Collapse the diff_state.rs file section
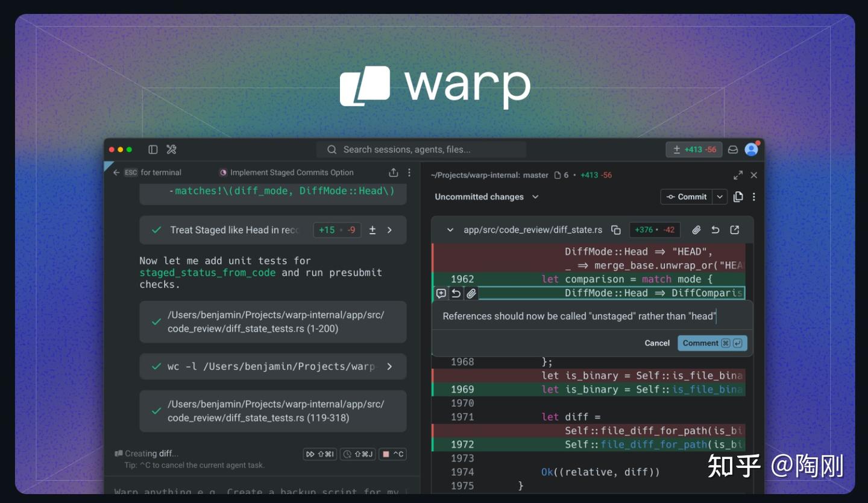 click(x=450, y=230)
